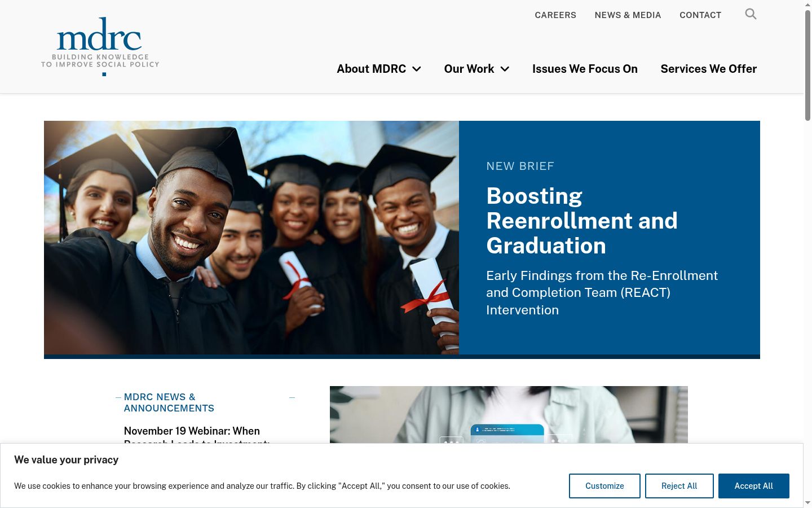This screenshot has width=812, height=508.
Task: Click the vertical page scrollbar thumb
Action: tap(807, 65)
